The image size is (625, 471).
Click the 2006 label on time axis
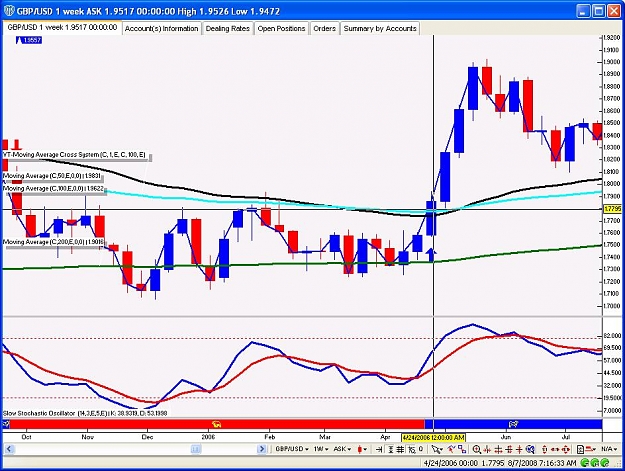pyautogui.click(x=208, y=437)
